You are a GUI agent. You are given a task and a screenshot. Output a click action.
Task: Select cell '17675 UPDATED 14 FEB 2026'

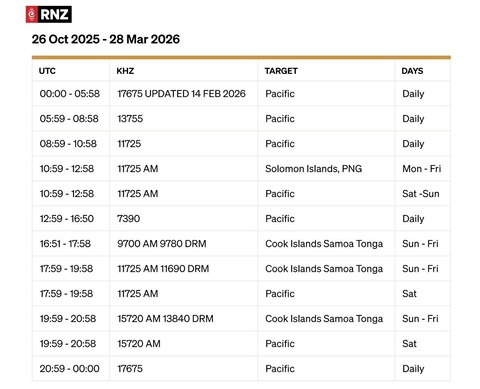click(181, 94)
